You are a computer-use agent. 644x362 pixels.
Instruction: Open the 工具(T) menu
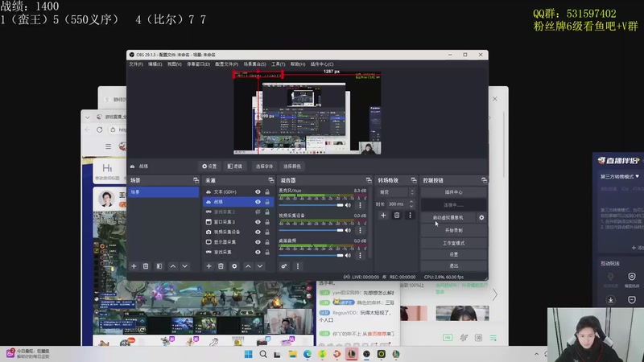[278, 64]
